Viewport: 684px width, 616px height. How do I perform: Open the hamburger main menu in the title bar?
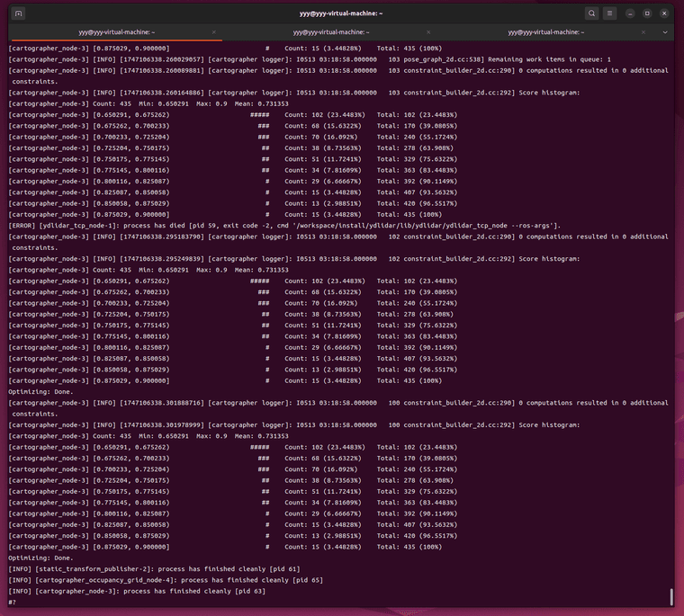pyautogui.click(x=610, y=13)
